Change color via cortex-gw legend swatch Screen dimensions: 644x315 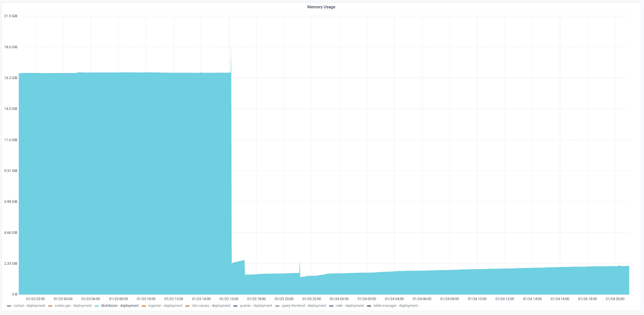(x=50, y=306)
